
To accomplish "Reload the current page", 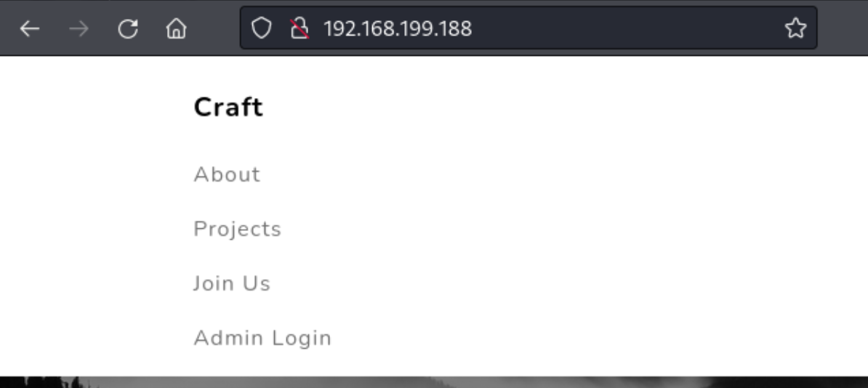I will (x=128, y=28).
